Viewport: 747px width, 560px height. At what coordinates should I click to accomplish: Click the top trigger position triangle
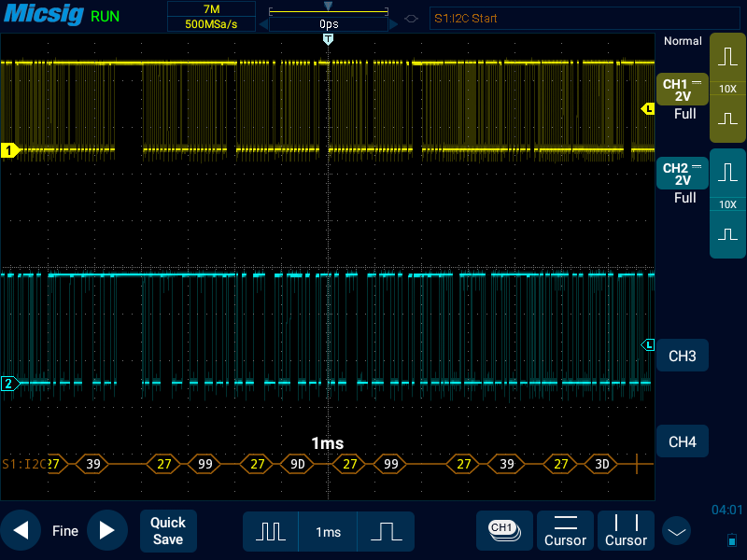(x=328, y=6)
